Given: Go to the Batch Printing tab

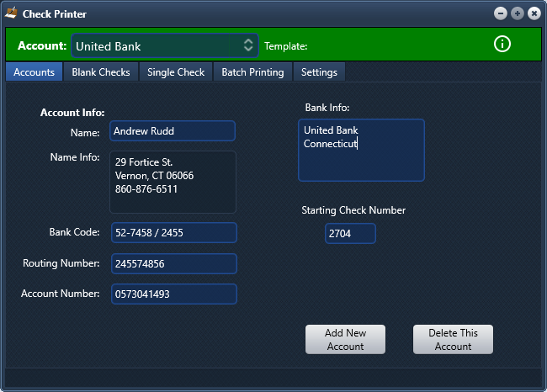Looking at the screenshot, I should (x=252, y=72).
